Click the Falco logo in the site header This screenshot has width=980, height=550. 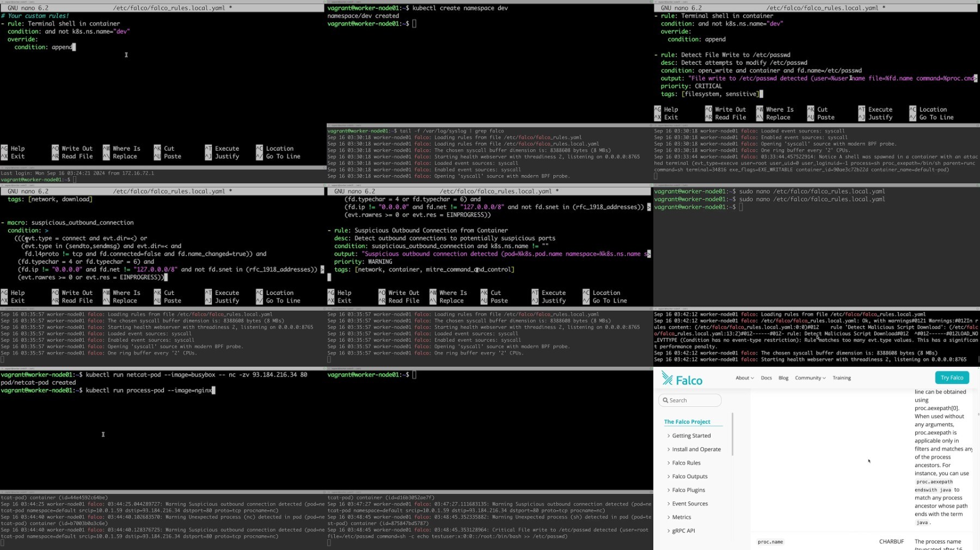click(x=682, y=379)
